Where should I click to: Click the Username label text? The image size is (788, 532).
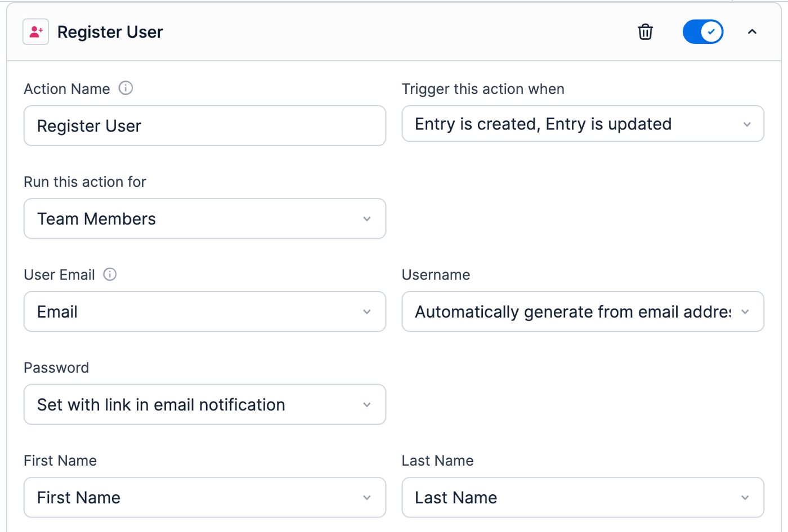436,275
